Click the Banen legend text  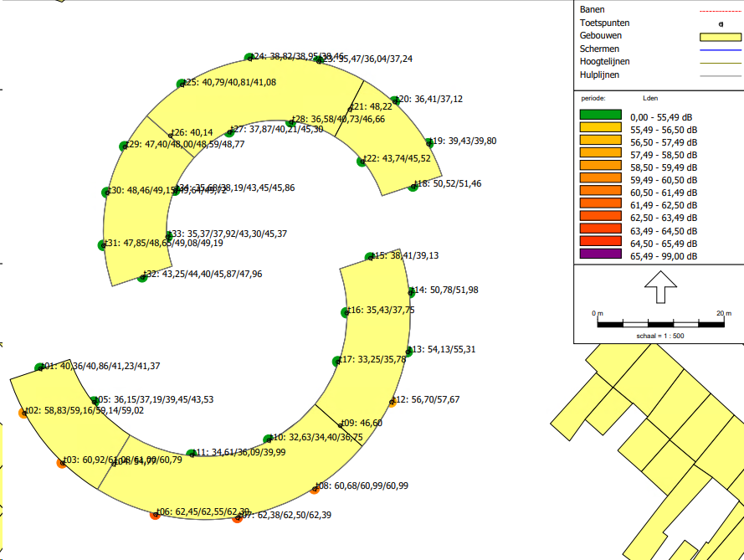pyautogui.click(x=593, y=9)
